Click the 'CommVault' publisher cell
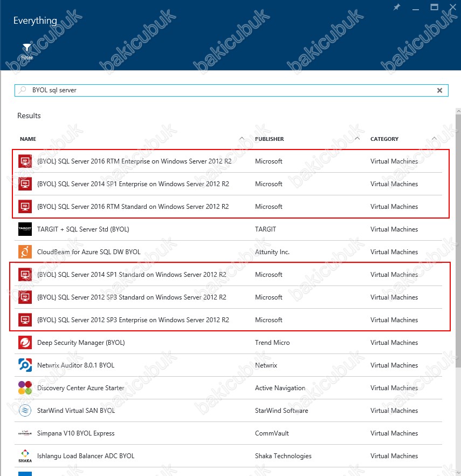 point(272,433)
